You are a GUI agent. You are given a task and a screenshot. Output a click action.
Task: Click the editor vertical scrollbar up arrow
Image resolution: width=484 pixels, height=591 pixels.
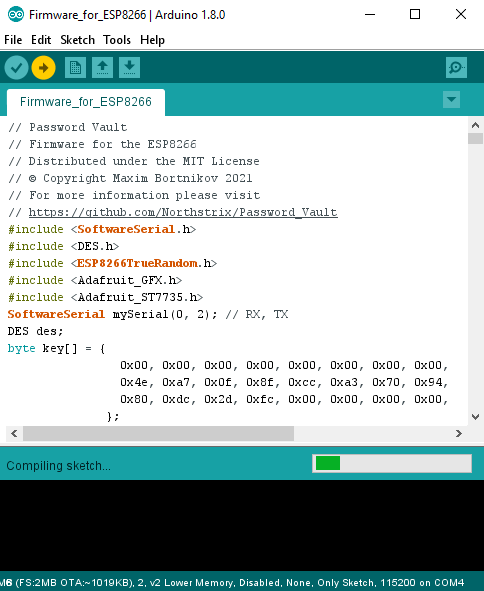475,125
